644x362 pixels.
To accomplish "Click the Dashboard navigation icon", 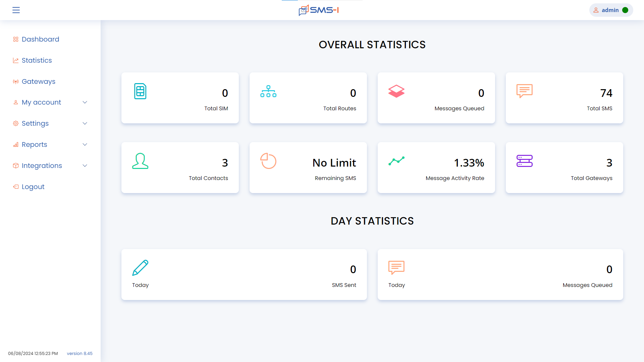I will pyautogui.click(x=16, y=39).
